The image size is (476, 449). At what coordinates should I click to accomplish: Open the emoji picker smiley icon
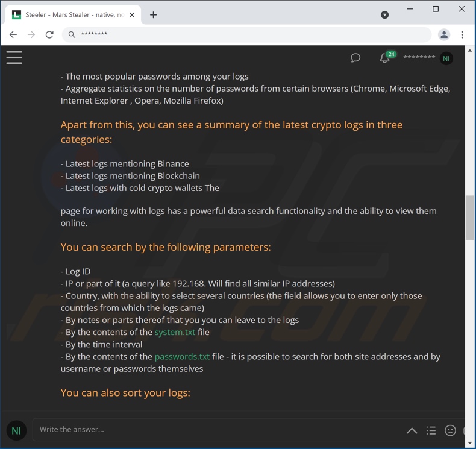point(450,430)
